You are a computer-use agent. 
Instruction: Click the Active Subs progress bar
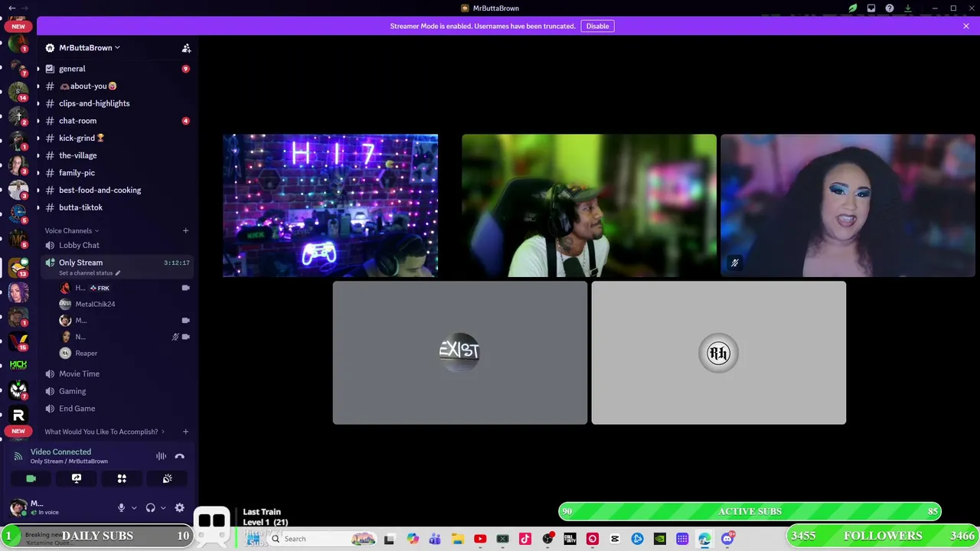[750, 511]
